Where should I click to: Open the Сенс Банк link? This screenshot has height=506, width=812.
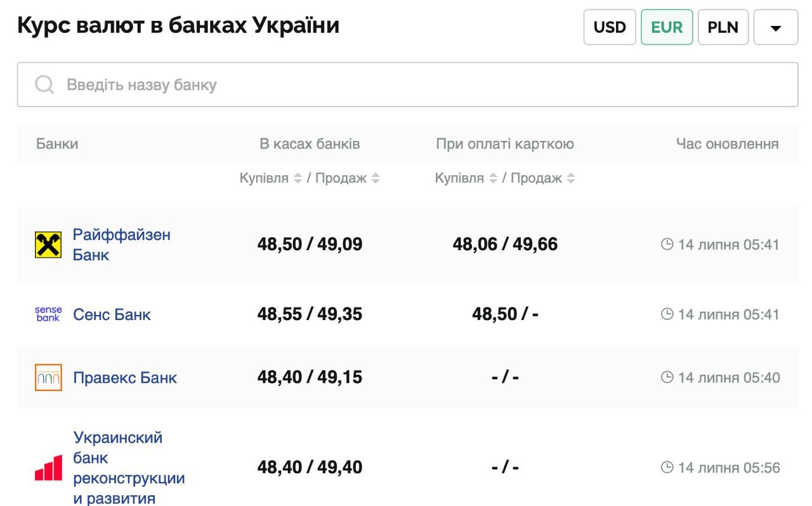point(112,314)
